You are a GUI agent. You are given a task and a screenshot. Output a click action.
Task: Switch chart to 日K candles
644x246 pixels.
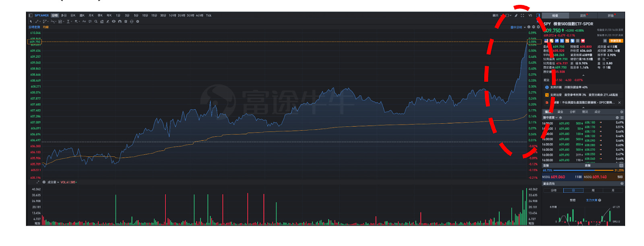coord(73,15)
